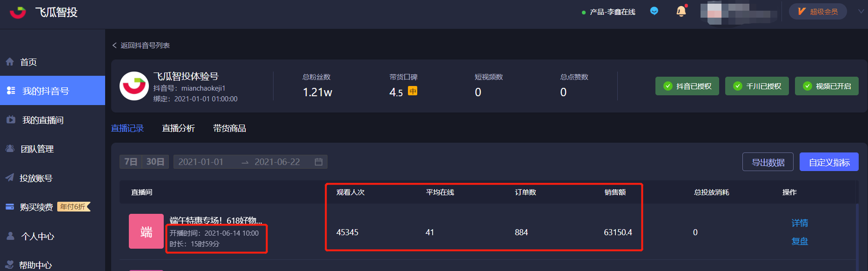Select the 7日 range toggle
Screen dimensions: 868x271
point(131,162)
